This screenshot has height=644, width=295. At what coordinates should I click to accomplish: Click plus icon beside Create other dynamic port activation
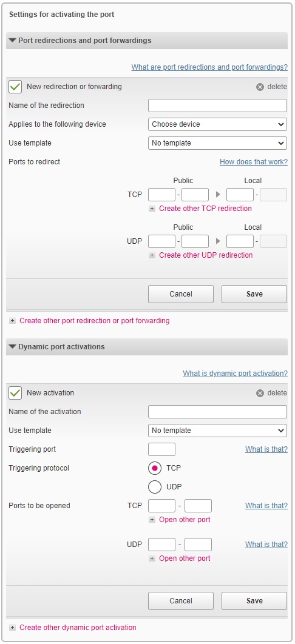(12, 628)
